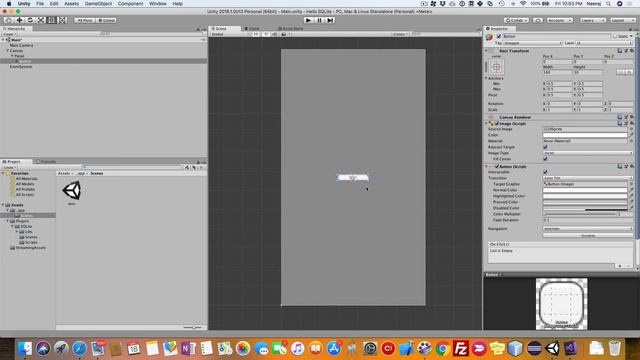Toggle Global/Local handle rotation button
Screen dimensions: 640x360
pos(106,20)
